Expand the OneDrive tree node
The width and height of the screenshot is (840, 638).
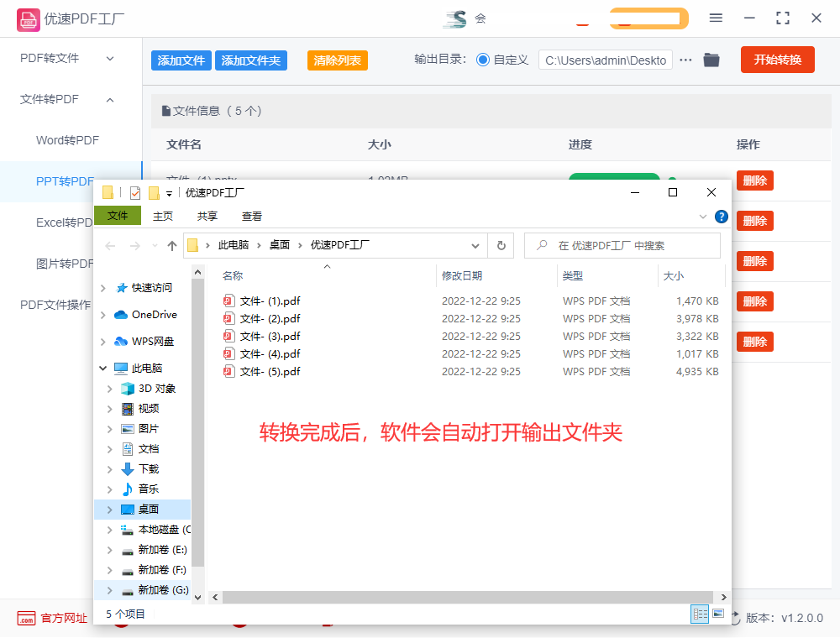[x=102, y=315]
